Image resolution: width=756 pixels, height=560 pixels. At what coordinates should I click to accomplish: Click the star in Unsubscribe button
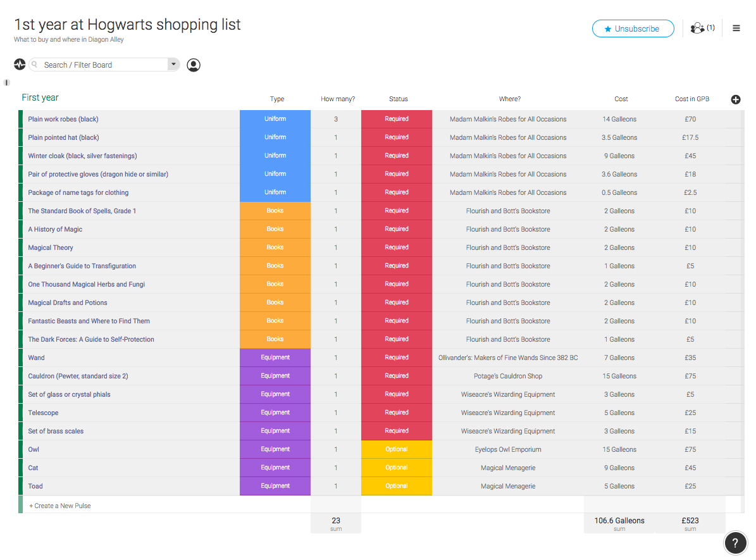coord(608,29)
